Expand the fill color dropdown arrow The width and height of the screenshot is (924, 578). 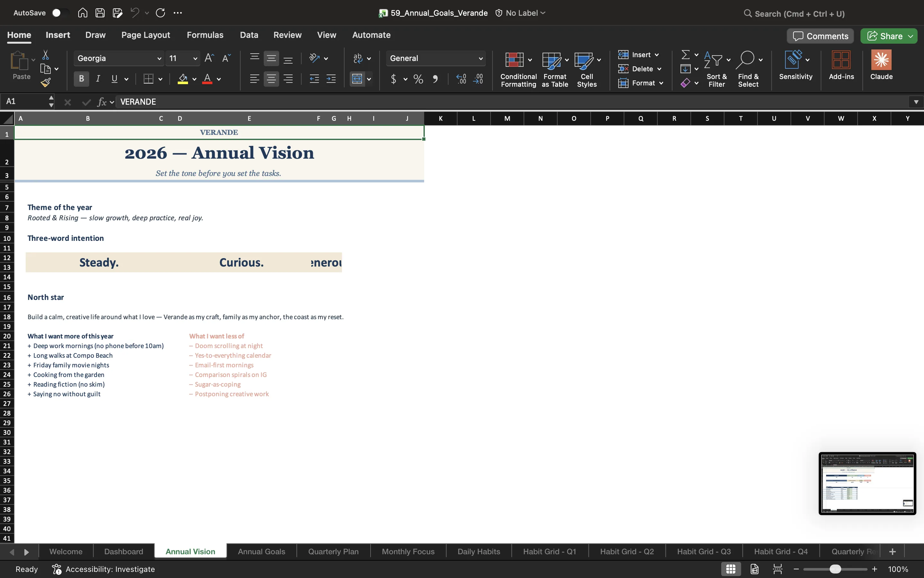pos(194,80)
